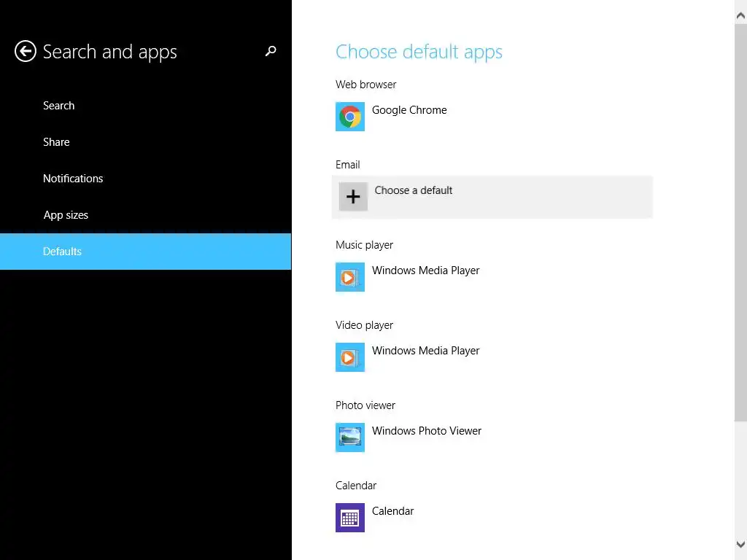Screen dimensions: 747x560
Task: Click the Search and apps heading
Action: (x=109, y=52)
